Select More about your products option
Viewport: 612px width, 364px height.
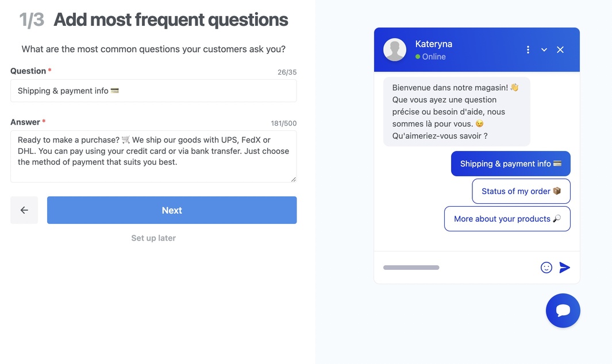tap(507, 219)
